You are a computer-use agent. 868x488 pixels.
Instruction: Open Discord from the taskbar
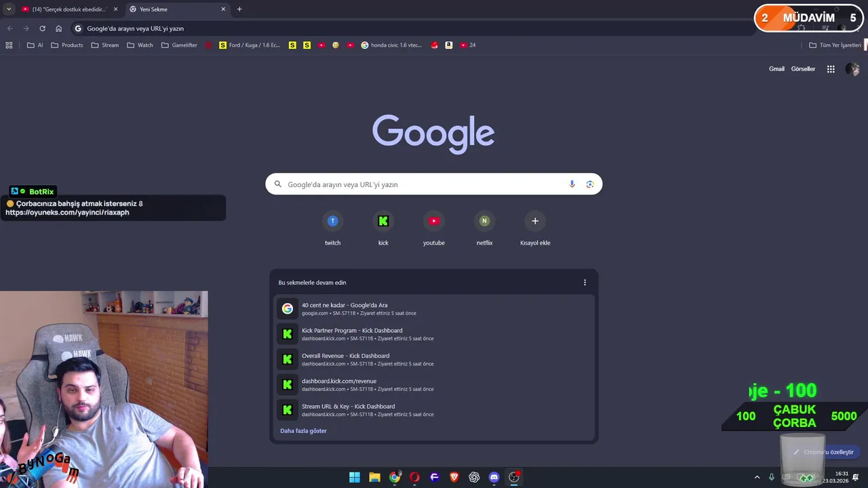coord(494,477)
